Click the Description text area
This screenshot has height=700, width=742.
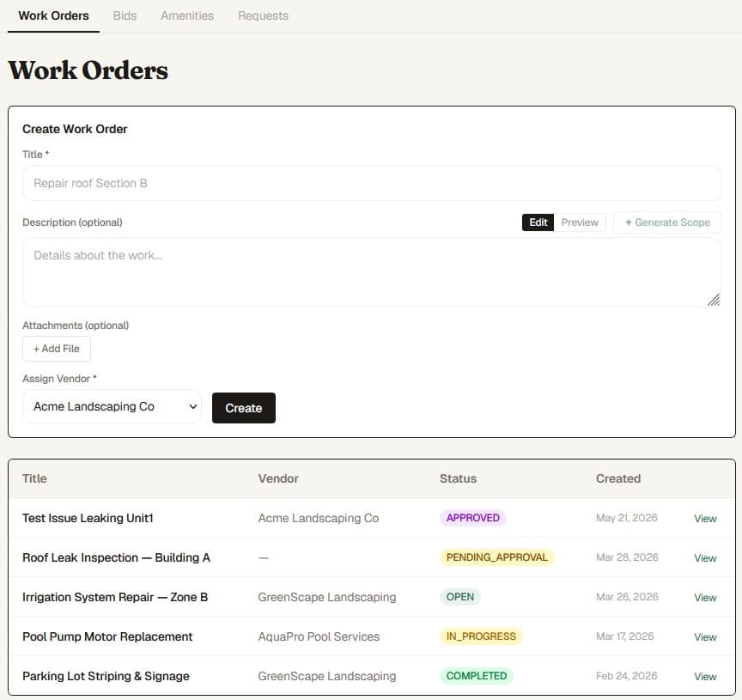(x=372, y=272)
